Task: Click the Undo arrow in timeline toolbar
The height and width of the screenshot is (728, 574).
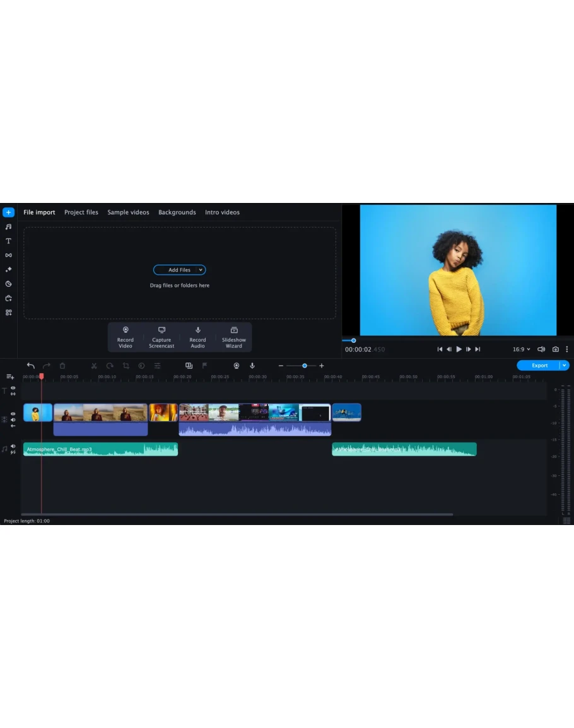Action: (x=31, y=366)
